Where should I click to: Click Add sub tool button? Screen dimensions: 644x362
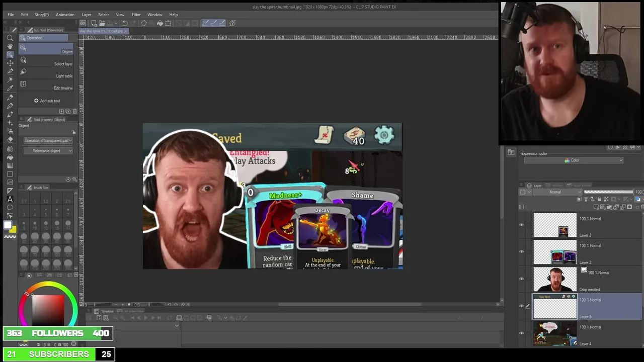47,101
